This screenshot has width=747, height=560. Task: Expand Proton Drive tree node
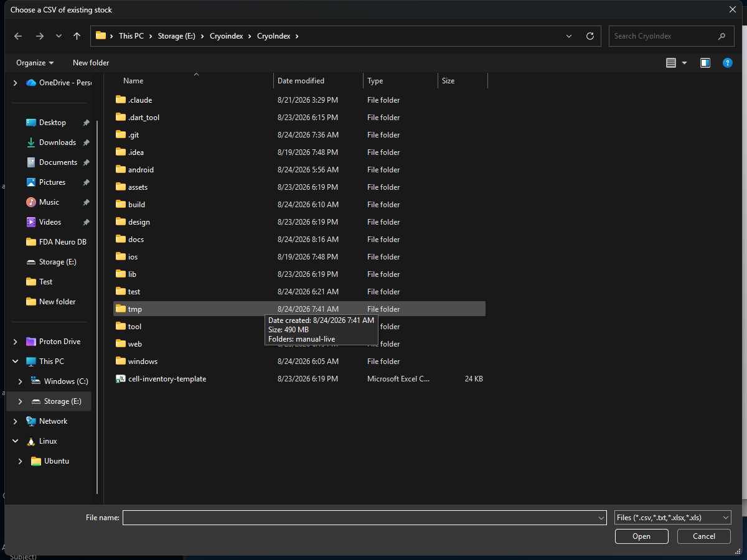[x=16, y=342]
